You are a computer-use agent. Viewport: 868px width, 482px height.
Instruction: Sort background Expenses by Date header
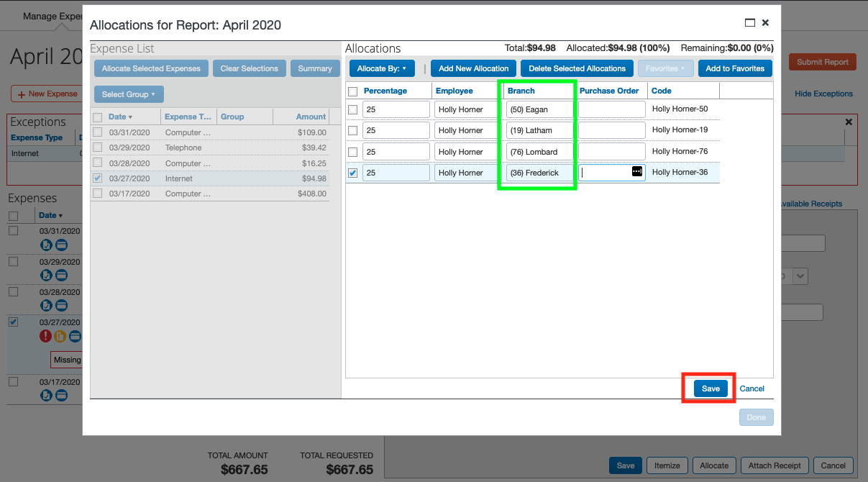coord(50,215)
